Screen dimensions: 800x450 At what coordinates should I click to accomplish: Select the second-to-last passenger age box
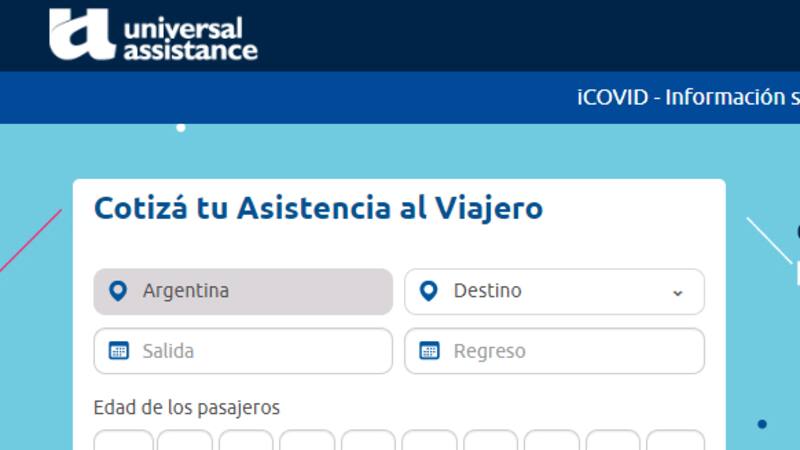pos(613,441)
